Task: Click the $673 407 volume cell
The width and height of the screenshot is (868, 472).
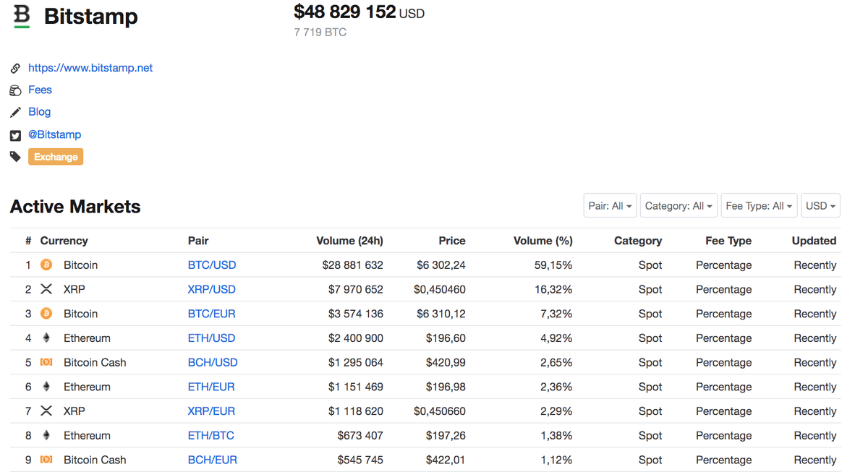Action: pos(360,435)
